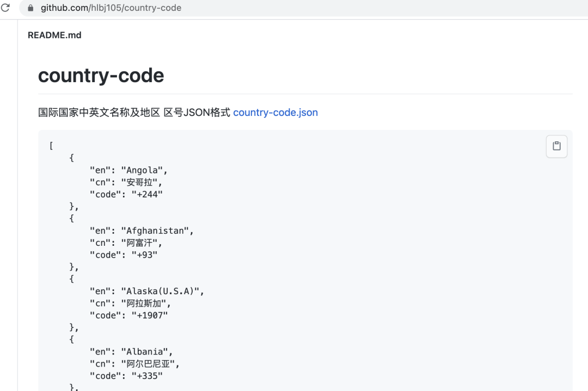The image size is (588, 391).
Task: Click the Chinese description text before the link
Action: (134, 113)
